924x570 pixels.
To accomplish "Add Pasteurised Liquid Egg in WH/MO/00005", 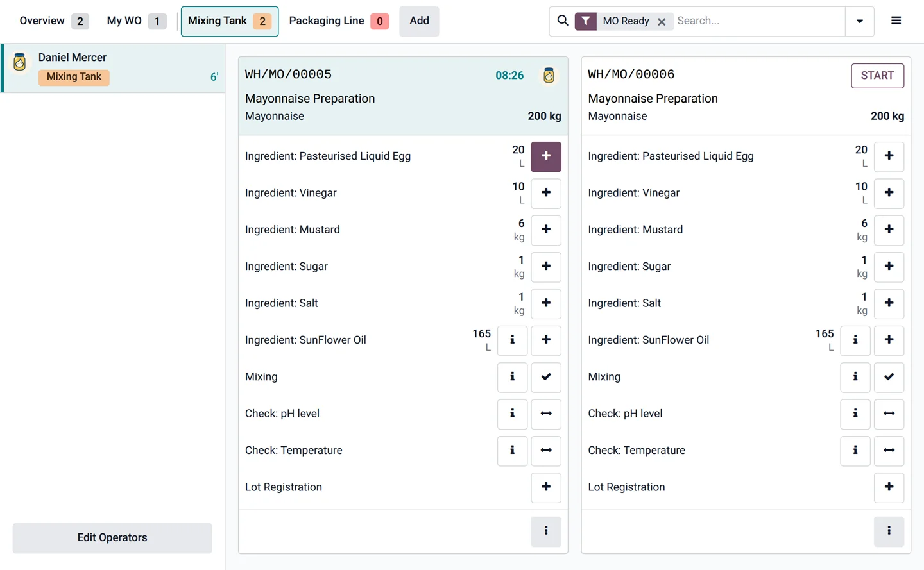I will point(546,156).
